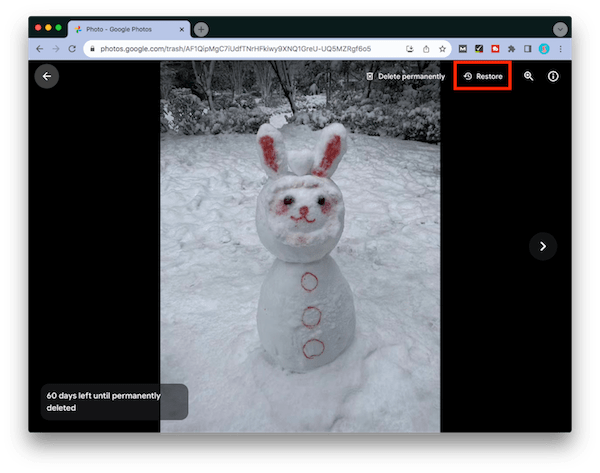View next photo with right chevron
This screenshot has height=473, width=600.
pyautogui.click(x=542, y=246)
